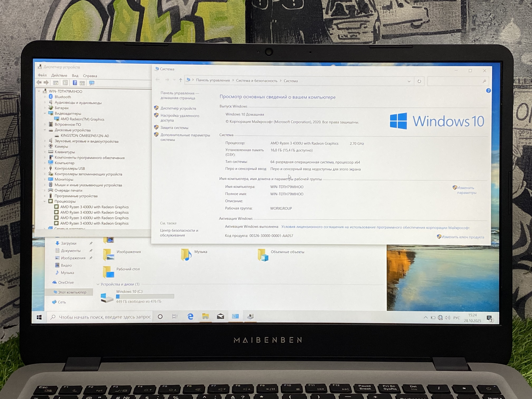The height and width of the screenshot is (399, 532).
Task: Click the Task View taskbar icon
Action: pyautogui.click(x=175, y=317)
